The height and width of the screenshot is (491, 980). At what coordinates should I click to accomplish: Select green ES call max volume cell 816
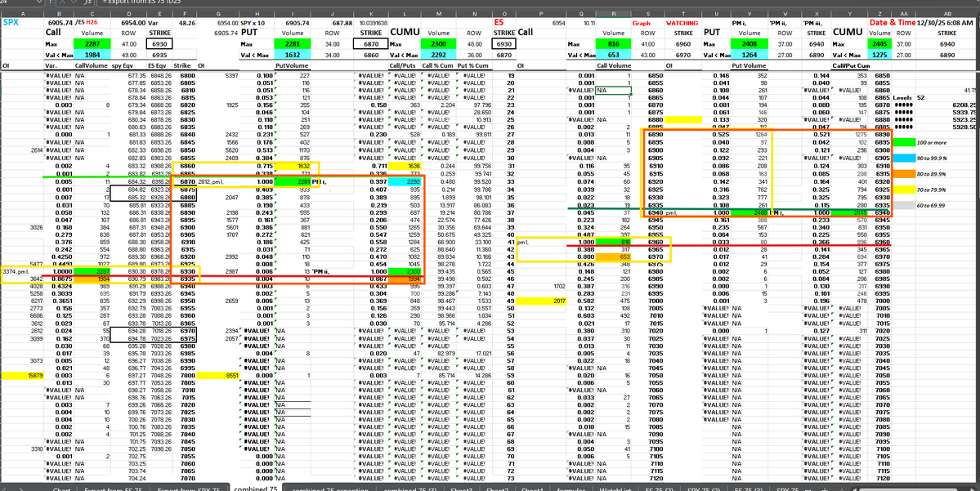click(613, 44)
